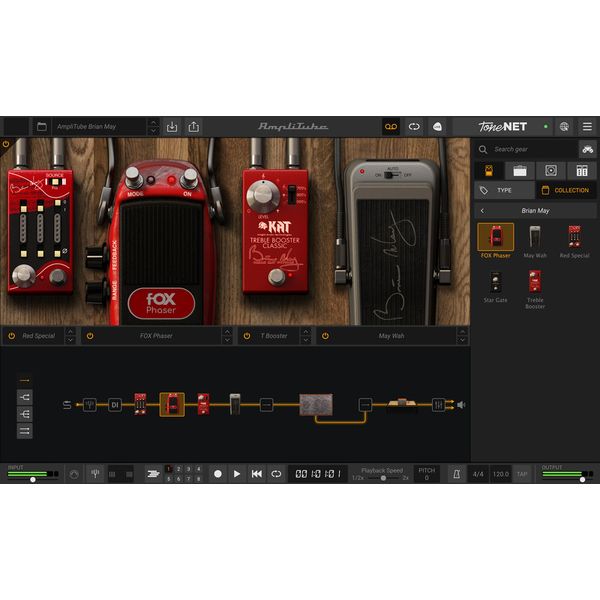Image resolution: width=600 pixels, height=600 pixels.
Task: Select the single series signal chain routing
Action: point(24,381)
